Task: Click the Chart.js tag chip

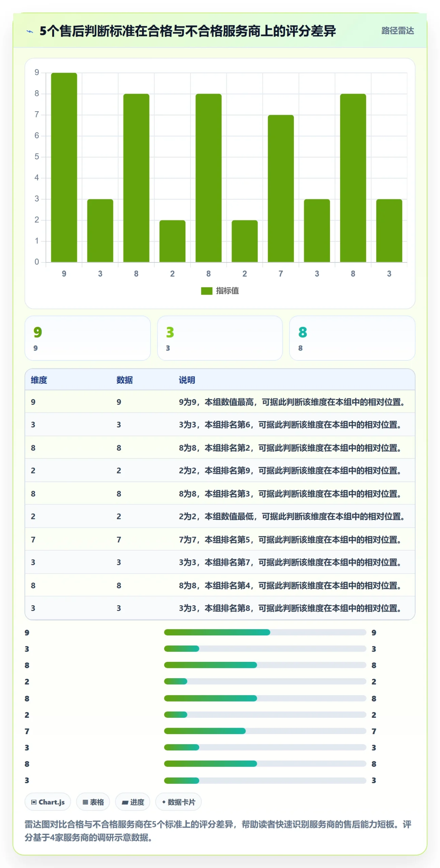Action: pos(48,802)
